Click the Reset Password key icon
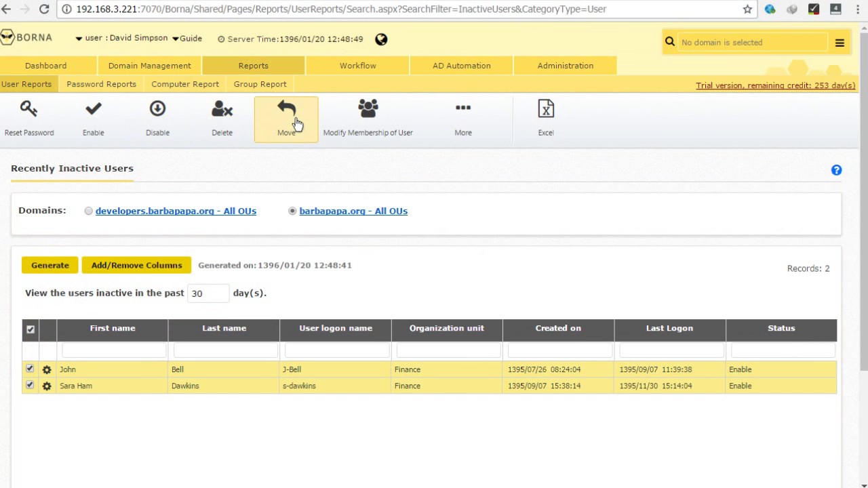This screenshot has width=868, height=488. pyautogui.click(x=28, y=109)
